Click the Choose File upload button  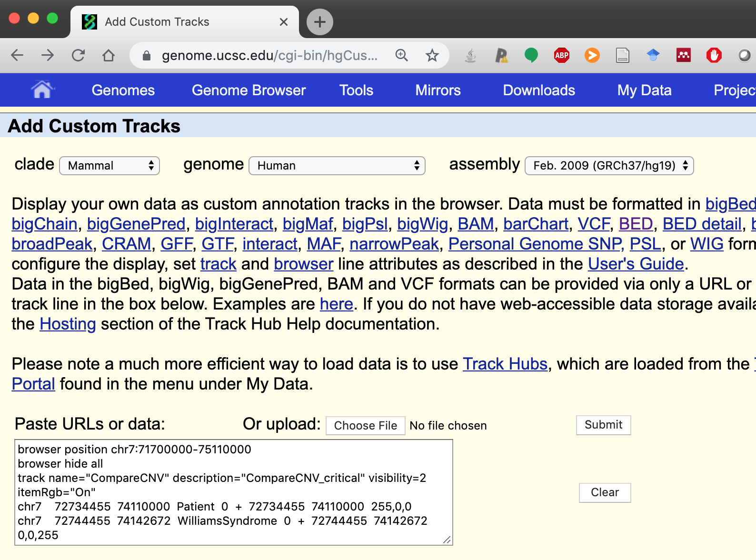366,426
